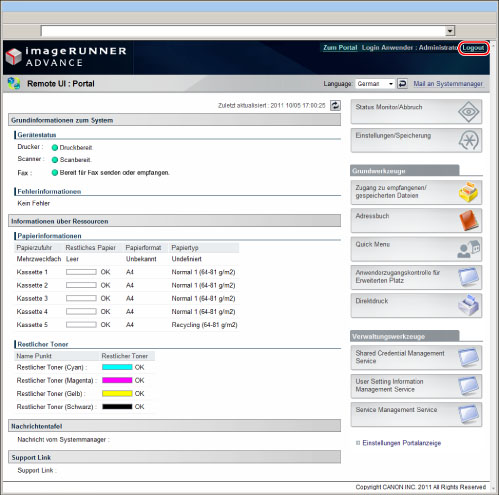
Task: Open User Setting Information Management Service
Action: point(416,386)
